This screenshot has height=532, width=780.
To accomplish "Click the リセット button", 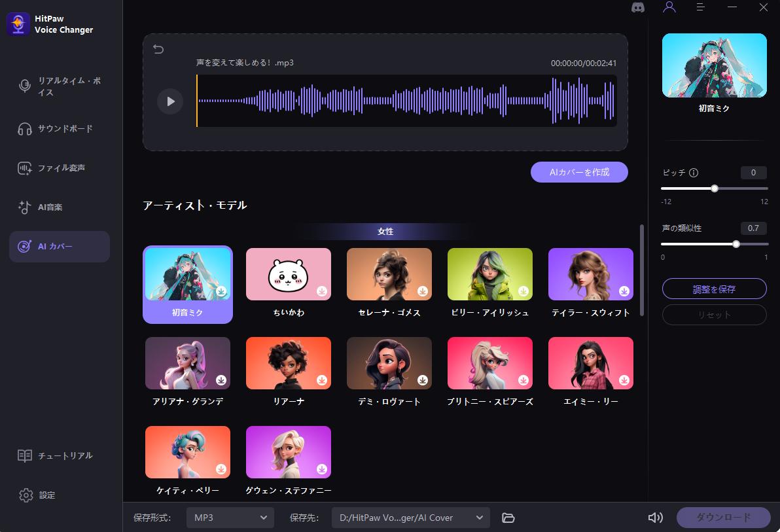I will coord(715,315).
